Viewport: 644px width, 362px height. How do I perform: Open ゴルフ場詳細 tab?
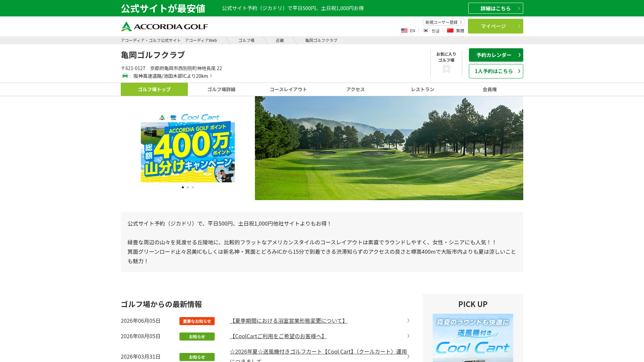pos(221,89)
